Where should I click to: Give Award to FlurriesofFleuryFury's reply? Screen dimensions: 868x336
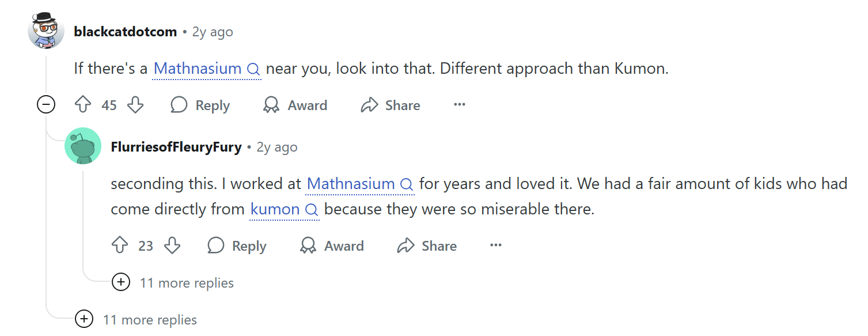tap(332, 246)
